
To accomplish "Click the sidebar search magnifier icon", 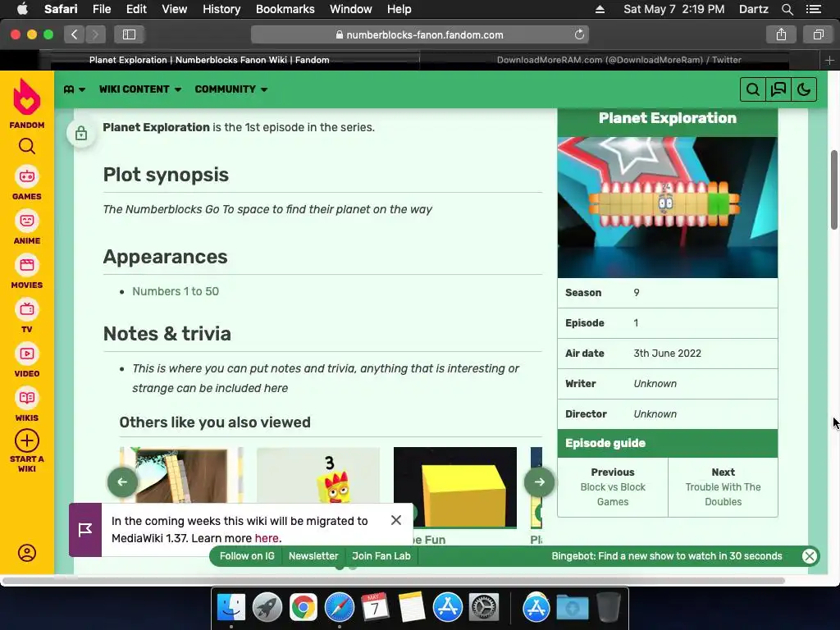I will (x=27, y=146).
